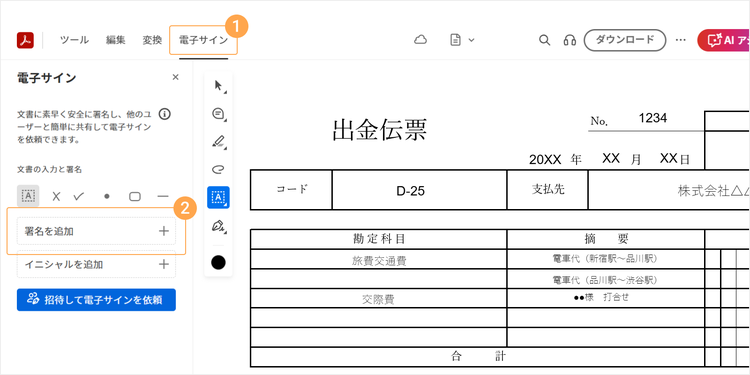Image resolution: width=750 pixels, height=375 pixels.
Task: Select the arrow selection tool
Action: pyautogui.click(x=219, y=86)
